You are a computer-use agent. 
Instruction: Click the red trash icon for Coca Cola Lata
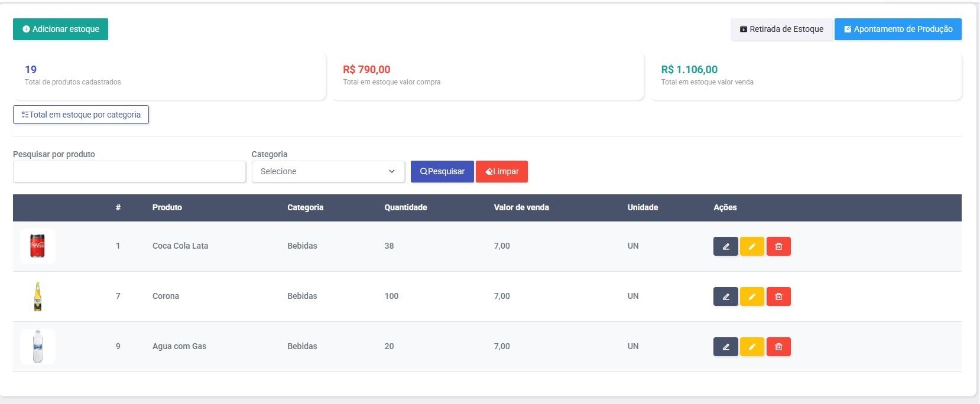[x=778, y=246]
